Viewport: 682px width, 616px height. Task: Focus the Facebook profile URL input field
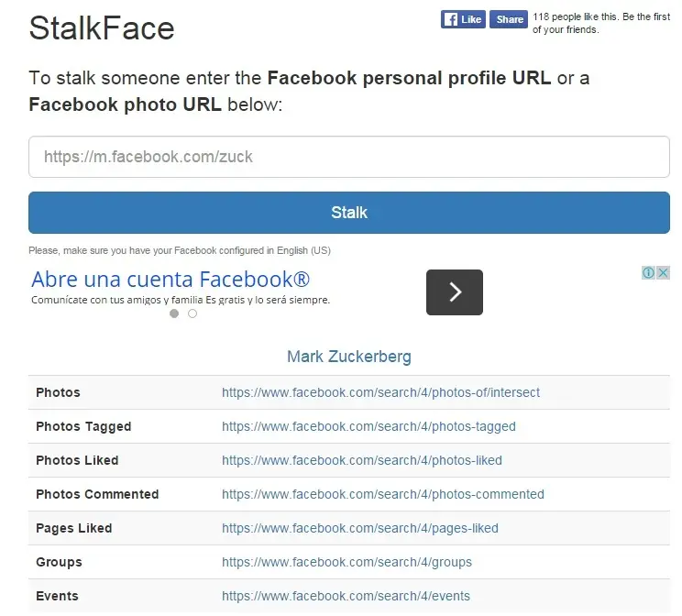coord(349,157)
